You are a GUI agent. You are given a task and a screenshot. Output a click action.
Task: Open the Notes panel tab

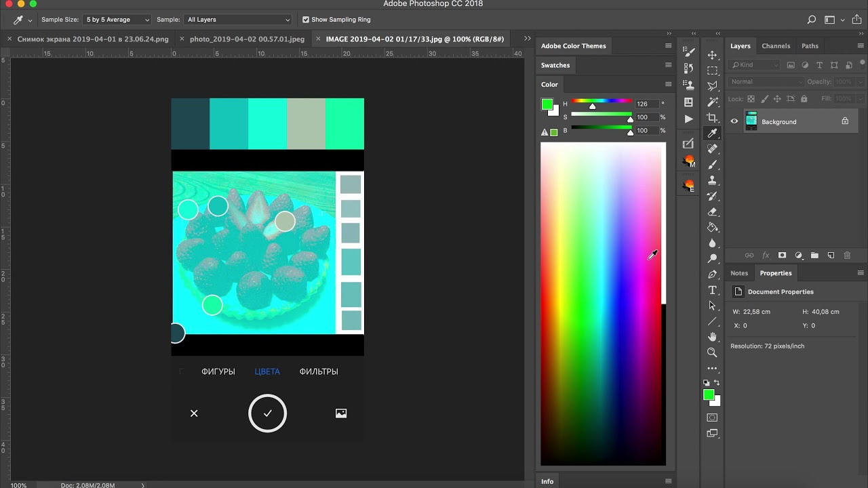point(739,273)
